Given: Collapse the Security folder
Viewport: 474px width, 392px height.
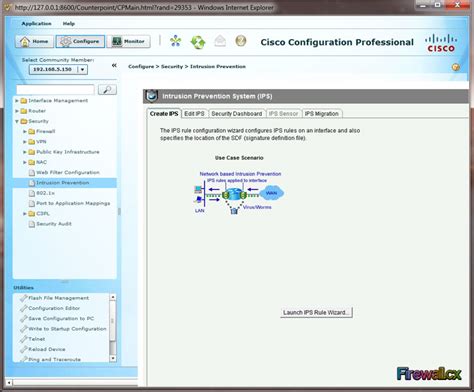Looking at the screenshot, I should 17,121.
